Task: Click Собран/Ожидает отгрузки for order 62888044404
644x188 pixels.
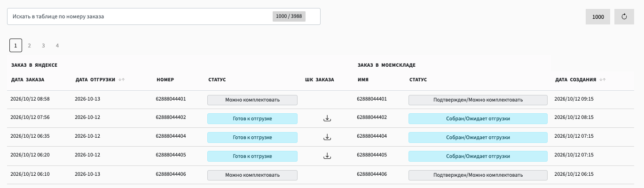Action: click(478, 137)
